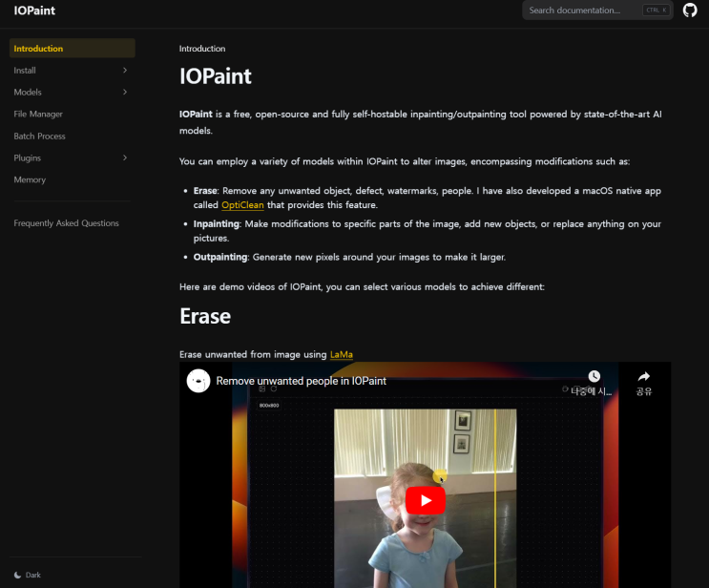Click the IOPaint main page heading
The height and width of the screenshot is (588, 709).
[216, 76]
